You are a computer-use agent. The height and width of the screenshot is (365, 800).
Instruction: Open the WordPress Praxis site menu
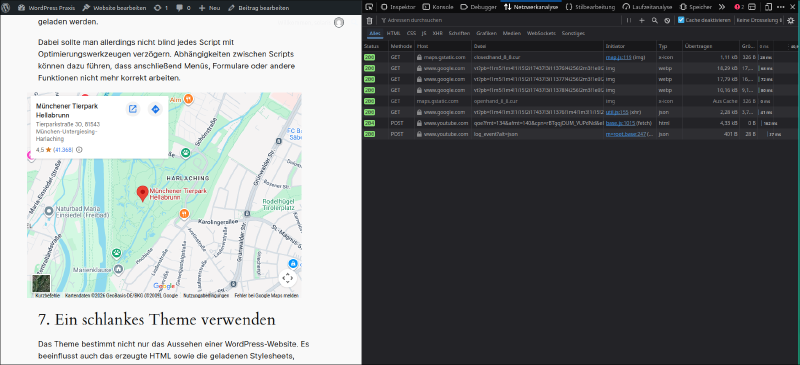[45, 8]
